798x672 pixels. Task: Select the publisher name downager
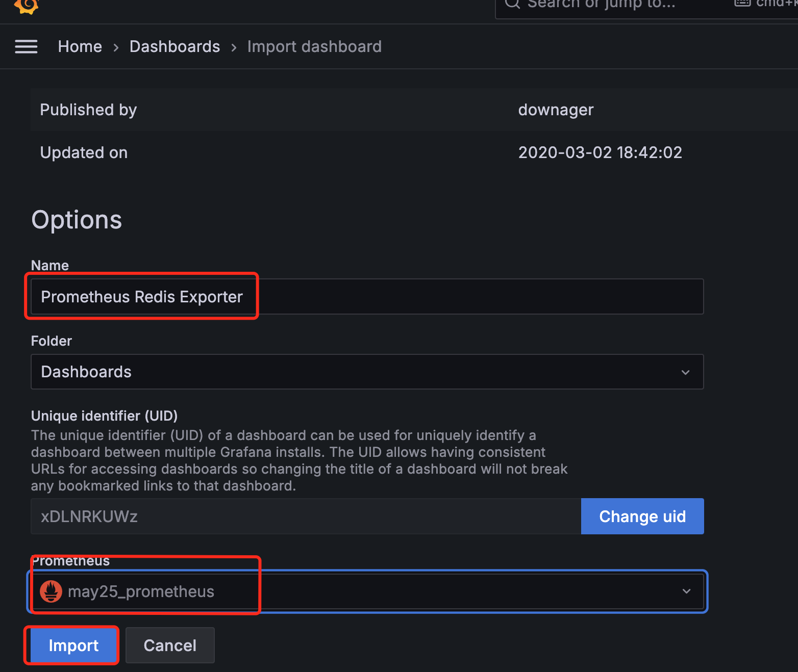556,110
